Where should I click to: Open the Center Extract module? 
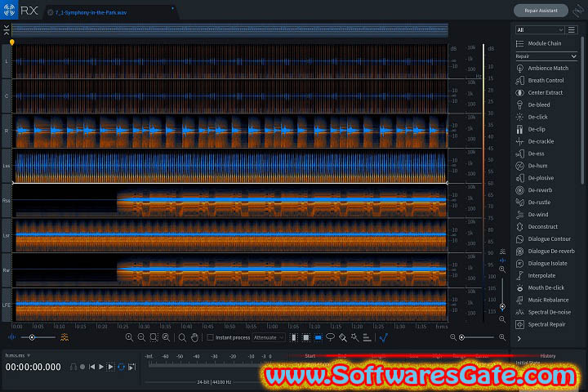[x=539, y=92]
